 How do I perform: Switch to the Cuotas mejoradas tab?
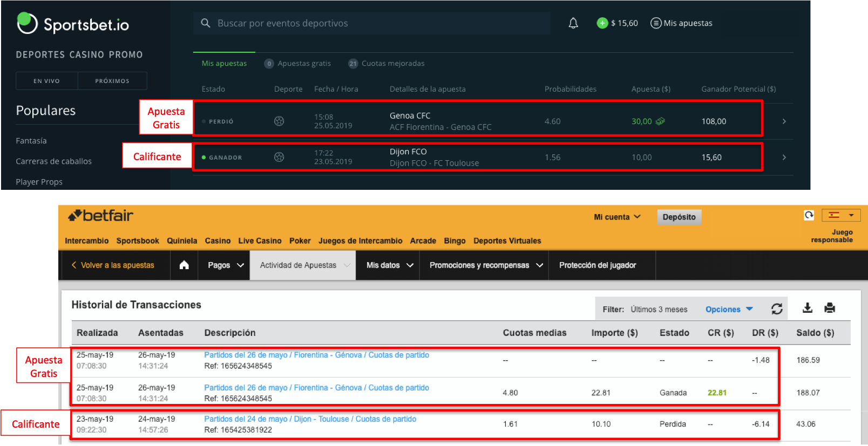point(386,63)
